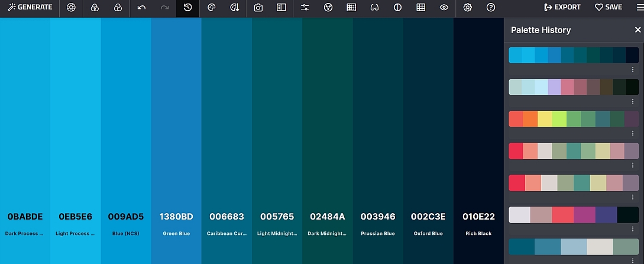Click the Blue (NCS) color name
The height and width of the screenshot is (264, 644).
coord(126,234)
